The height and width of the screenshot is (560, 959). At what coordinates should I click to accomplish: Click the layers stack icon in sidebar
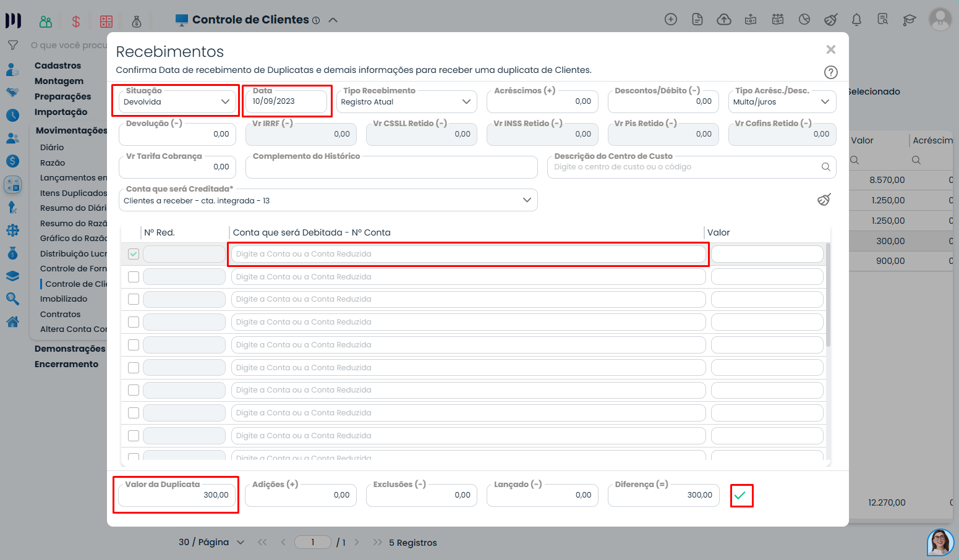(12, 276)
